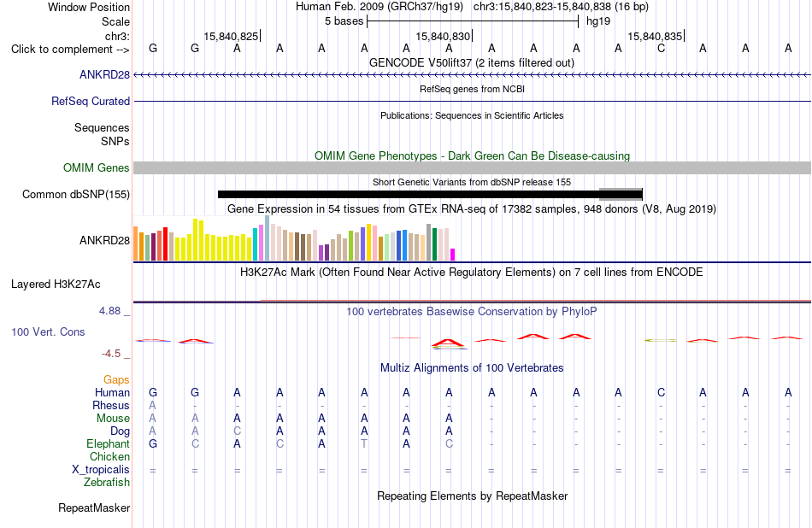Click the PhyloP Basewise Conservation title
812x528 pixels.
[472, 311]
